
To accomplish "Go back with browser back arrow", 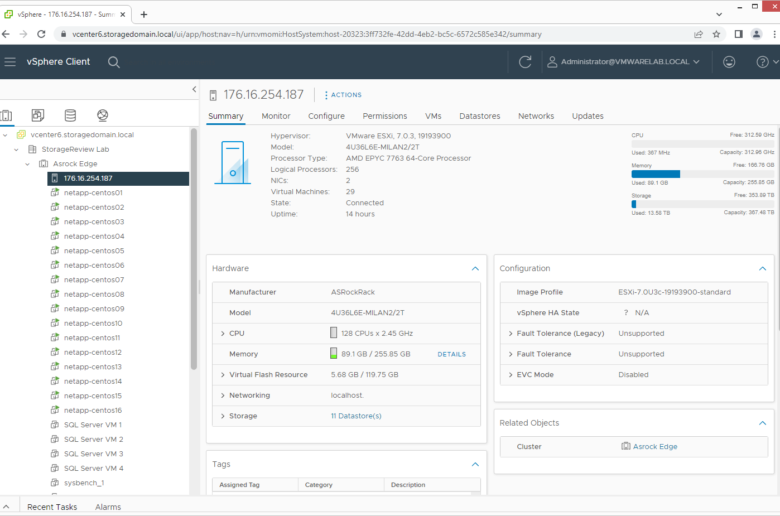I will click(x=6, y=34).
